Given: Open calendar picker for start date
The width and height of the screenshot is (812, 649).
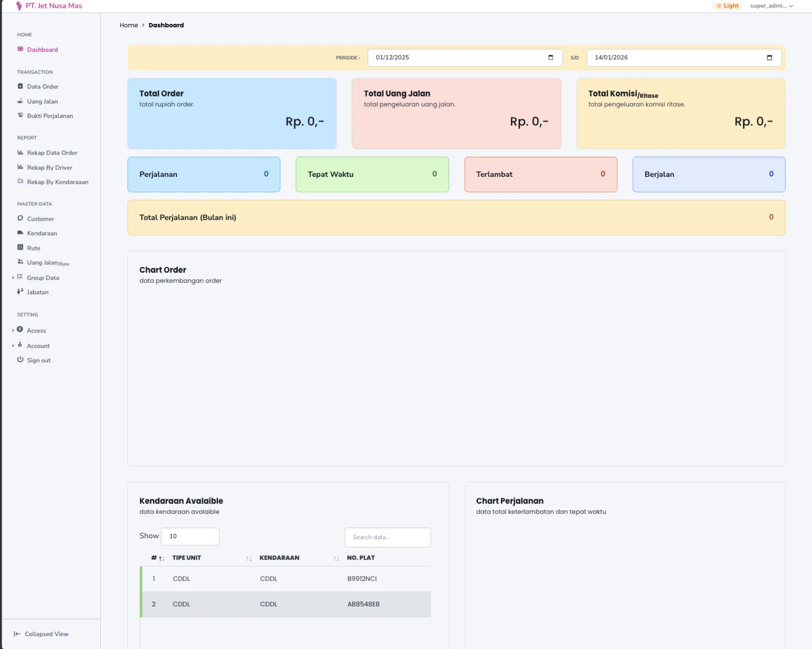Looking at the screenshot, I should [x=550, y=58].
